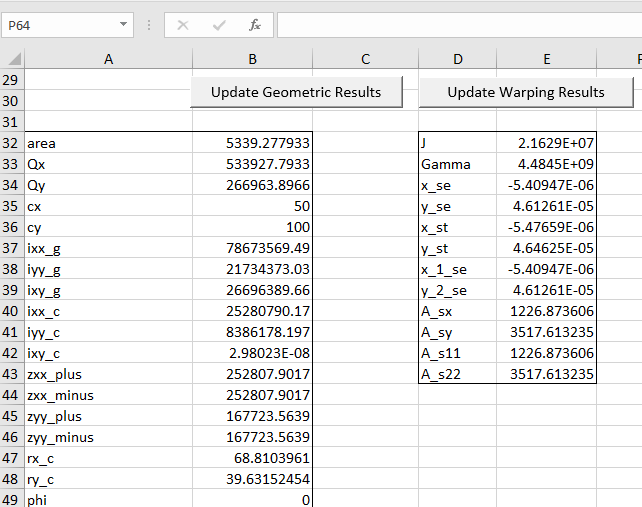642x507 pixels.
Task: Select column B header
Action: [x=252, y=60]
